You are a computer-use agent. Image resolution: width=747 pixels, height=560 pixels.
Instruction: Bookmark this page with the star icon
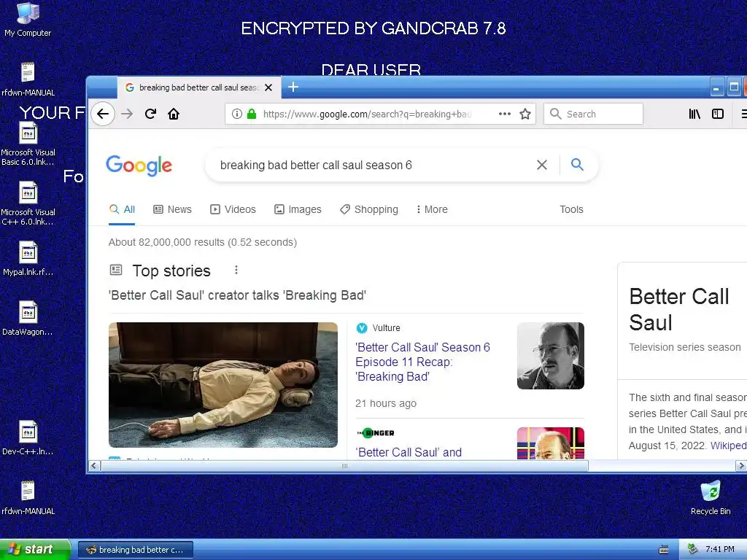click(525, 114)
